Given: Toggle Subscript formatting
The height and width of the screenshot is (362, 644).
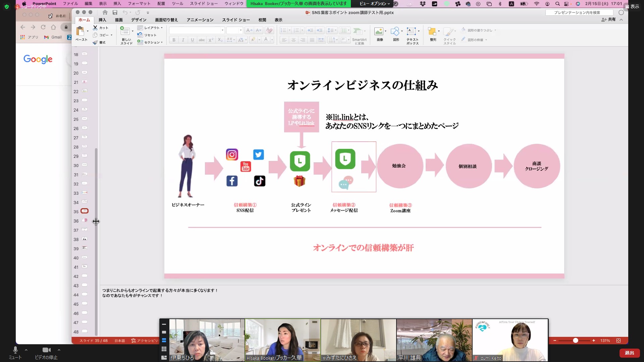Looking at the screenshot, I should tap(220, 40).
